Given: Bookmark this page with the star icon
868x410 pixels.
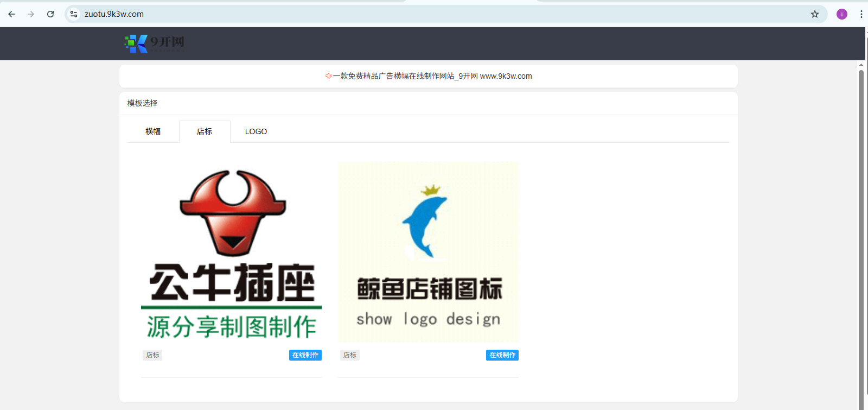Looking at the screenshot, I should click(814, 14).
